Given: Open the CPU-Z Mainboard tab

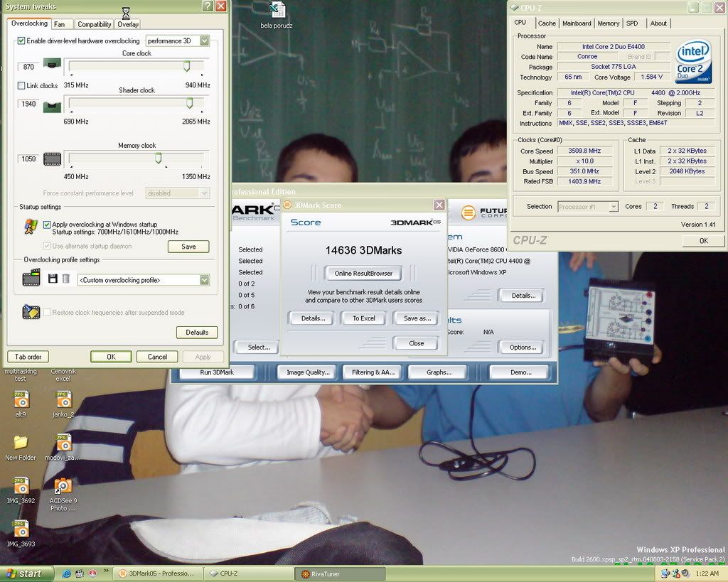Looking at the screenshot, I should 577,23.
